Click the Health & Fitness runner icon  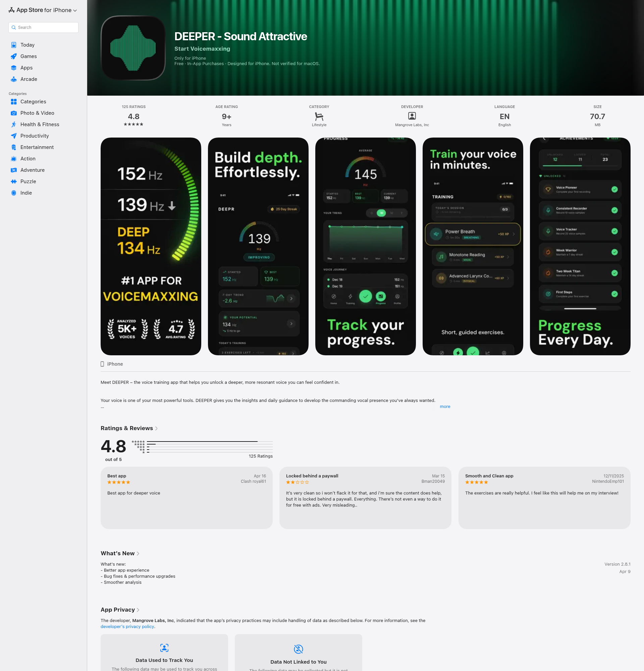click(14, 124)
